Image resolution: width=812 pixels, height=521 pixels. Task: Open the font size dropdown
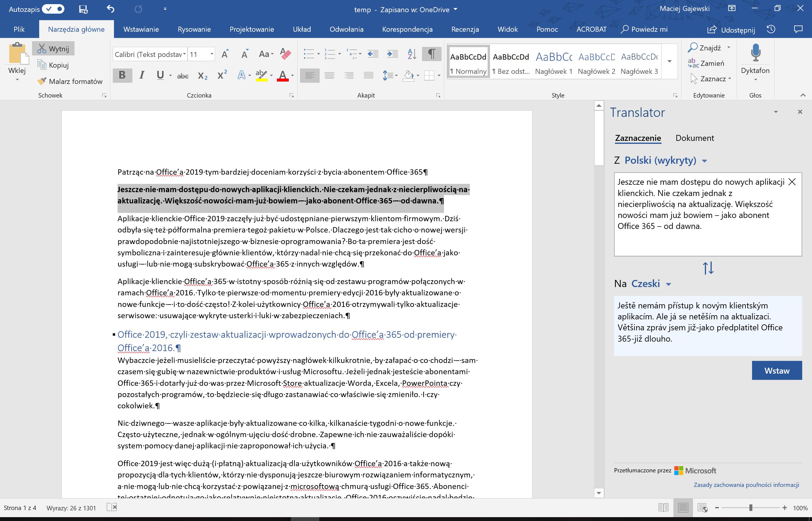tap(212, 54)
